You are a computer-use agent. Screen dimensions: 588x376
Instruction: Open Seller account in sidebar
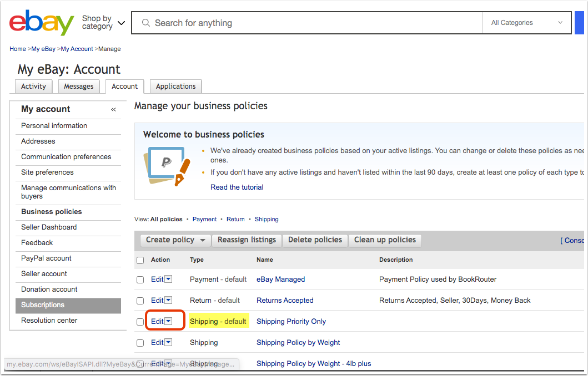[x=44, y=274]
